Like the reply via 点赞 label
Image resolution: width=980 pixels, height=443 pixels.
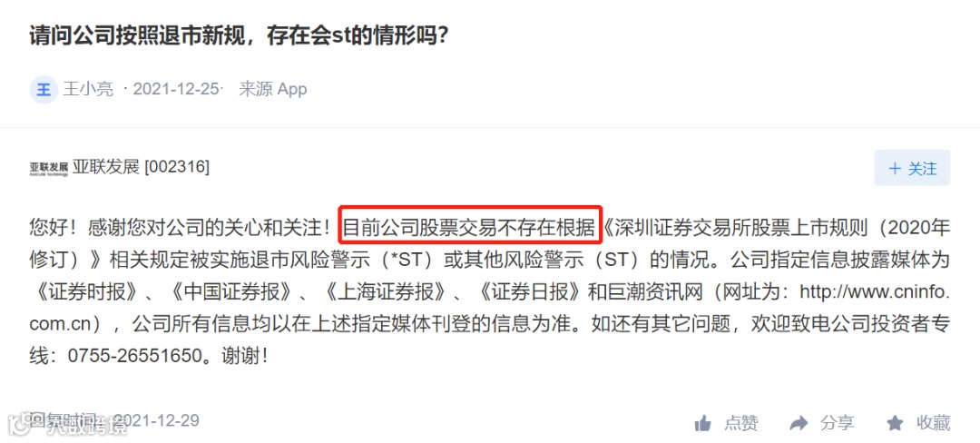tap(741, 424)
